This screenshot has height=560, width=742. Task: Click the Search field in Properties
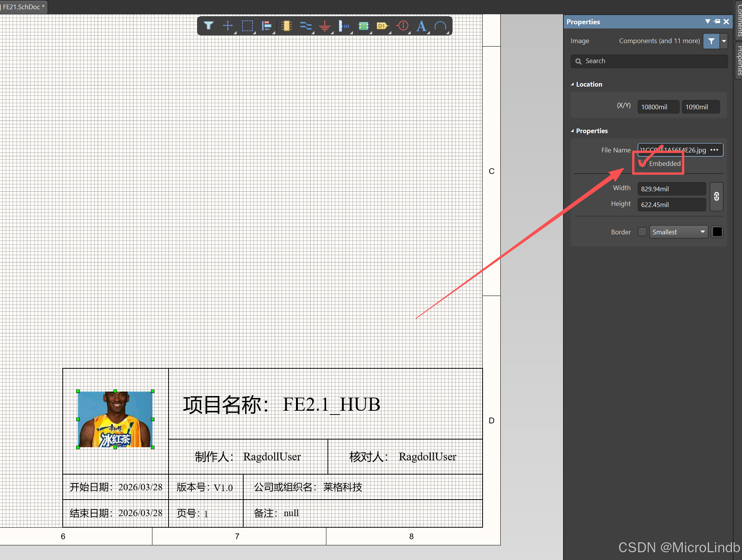pos(649,61)
